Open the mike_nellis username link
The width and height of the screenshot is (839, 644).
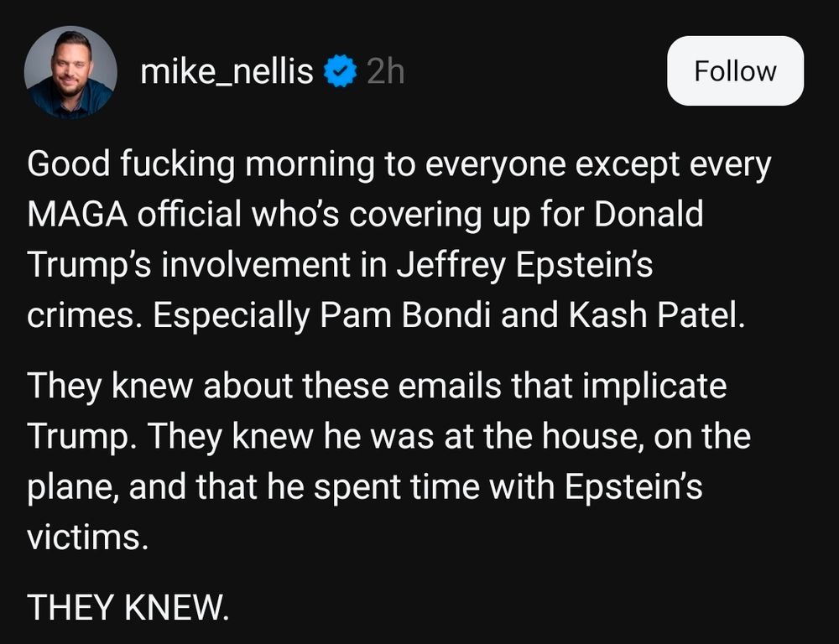(227, 72)
